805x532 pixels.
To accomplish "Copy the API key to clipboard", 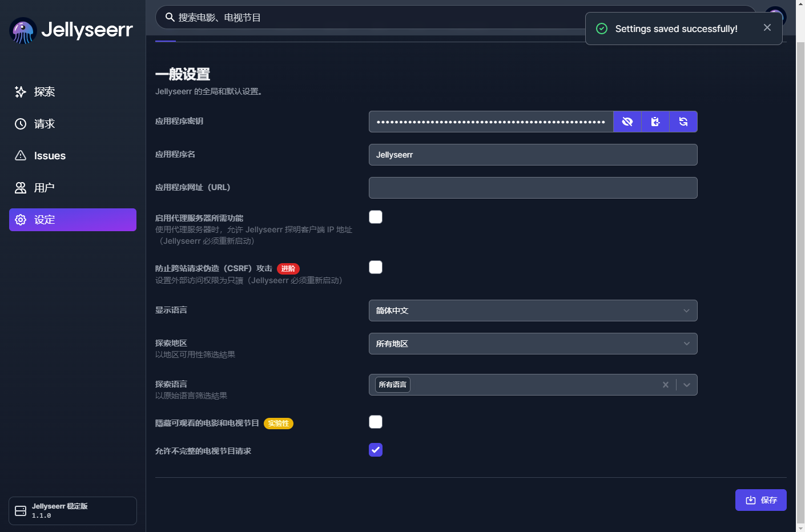I will (x=655, y=122).
